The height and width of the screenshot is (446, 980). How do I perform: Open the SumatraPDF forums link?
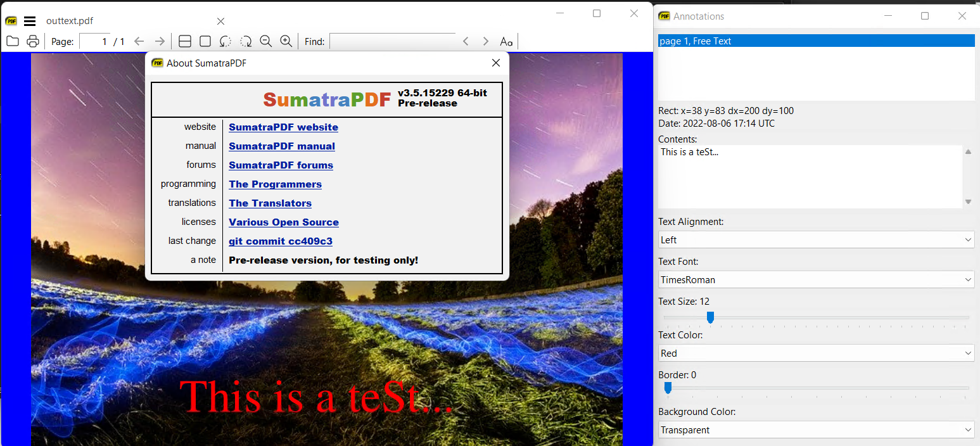tap(281, 165)
